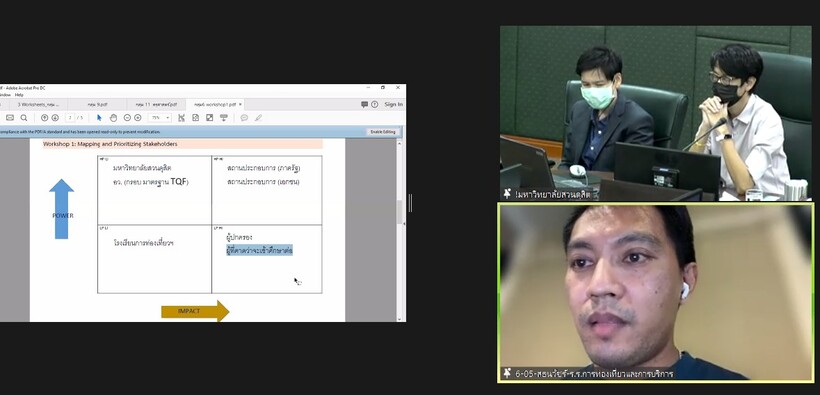Viewport: 820px width, 395px height.
Task: Click the yellow IMPACT arrow
Action: point(195,311)
